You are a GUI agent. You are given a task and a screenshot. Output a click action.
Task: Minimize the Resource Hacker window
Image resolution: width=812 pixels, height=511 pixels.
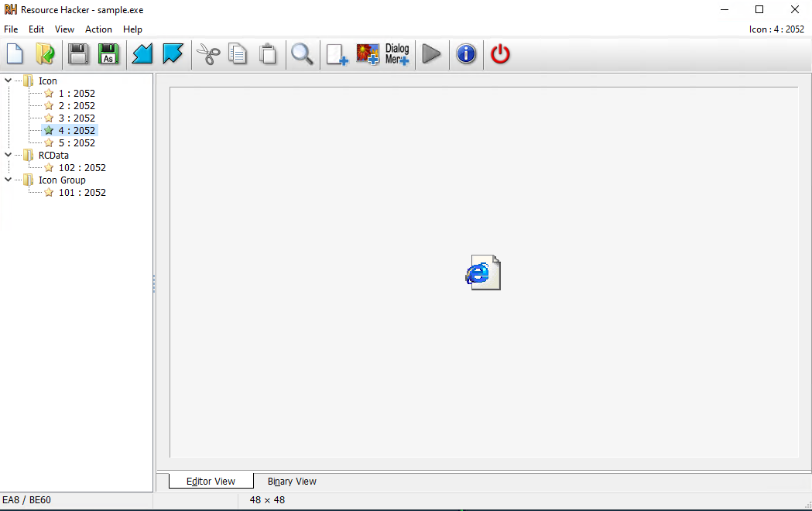click(725, 10)
